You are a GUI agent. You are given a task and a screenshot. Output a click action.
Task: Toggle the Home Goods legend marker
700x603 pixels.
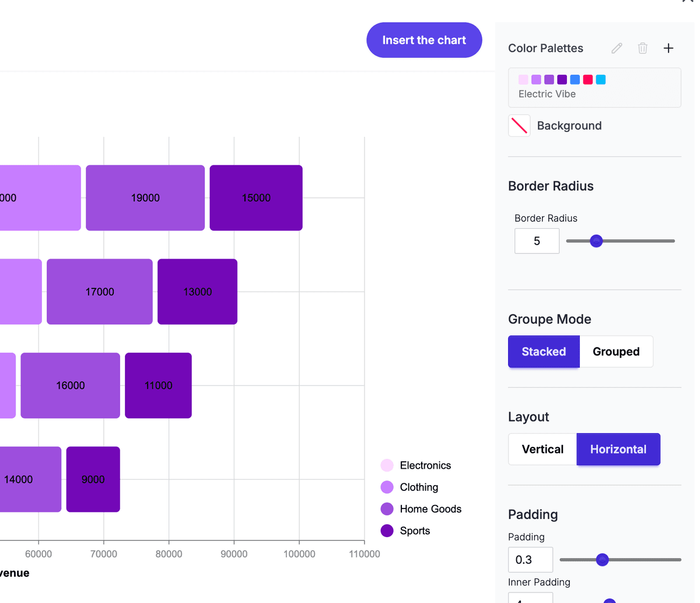(x=387, y=509)
